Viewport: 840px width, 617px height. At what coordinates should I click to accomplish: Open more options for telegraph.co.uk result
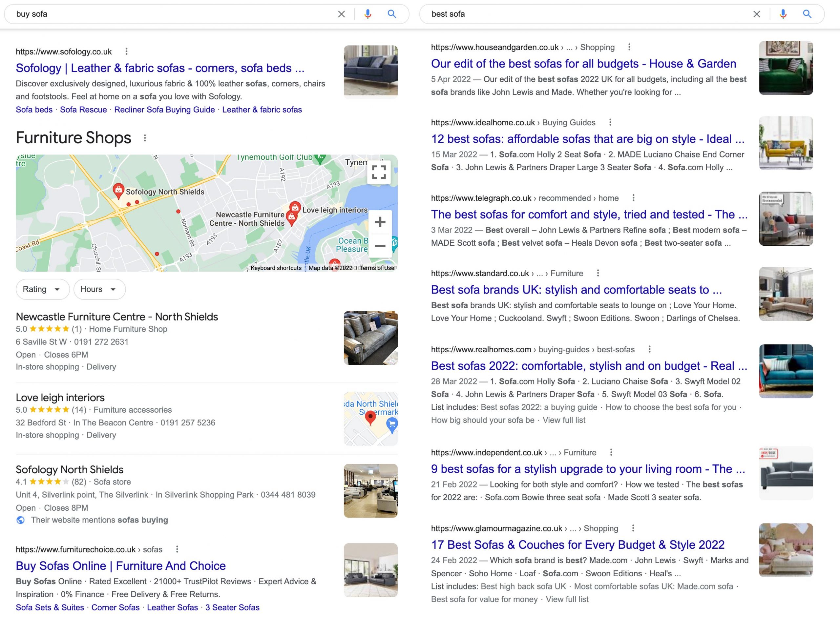click(x=633, y=198)
